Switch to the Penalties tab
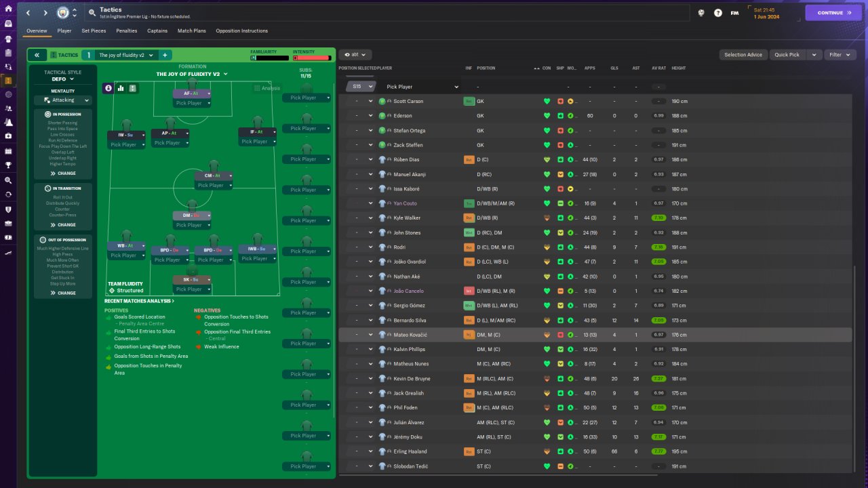The width and height of the screenshot is (868, 488). point(127,30)
